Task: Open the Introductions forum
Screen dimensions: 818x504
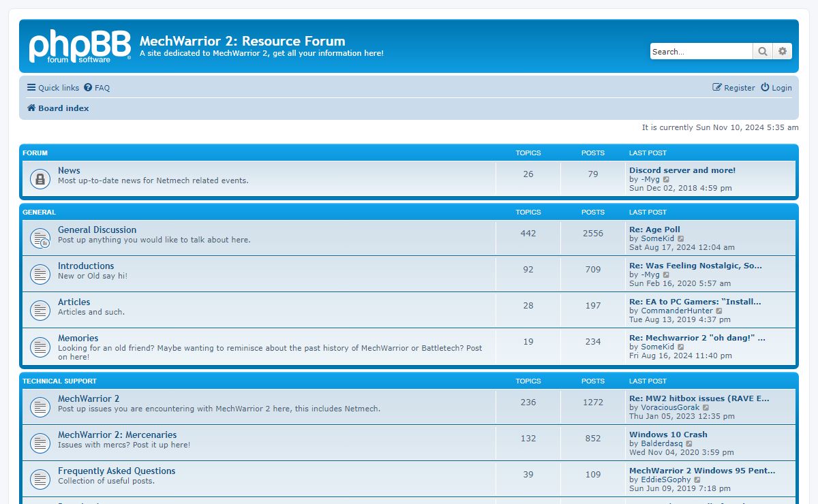Action: click(x=86, y=266)
